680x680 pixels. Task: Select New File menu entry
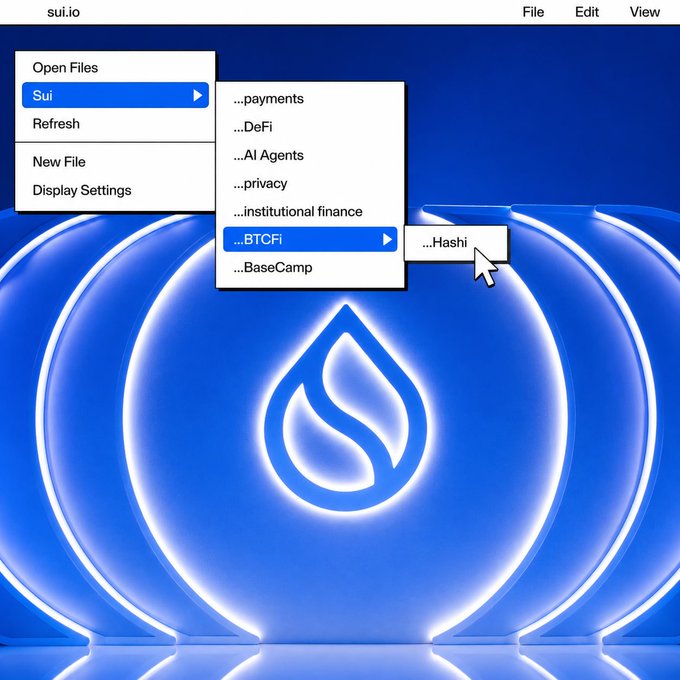click(59, 162)
